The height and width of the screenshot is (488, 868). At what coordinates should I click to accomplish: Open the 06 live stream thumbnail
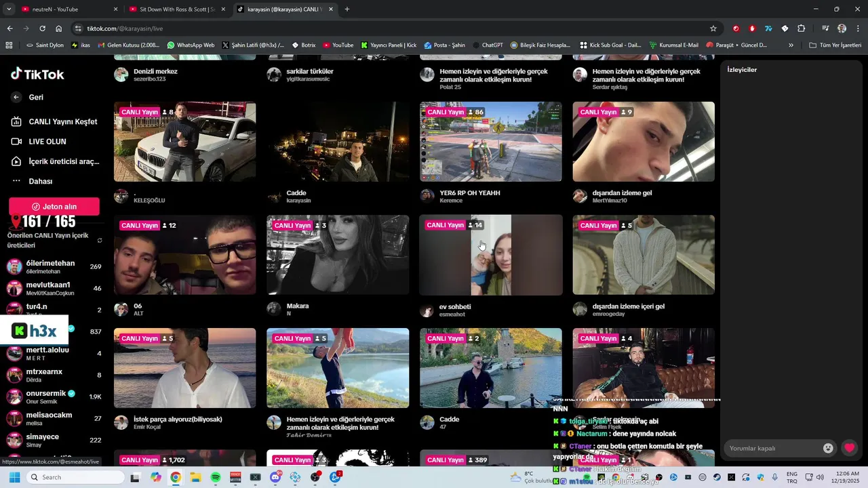tap(184, 255)
